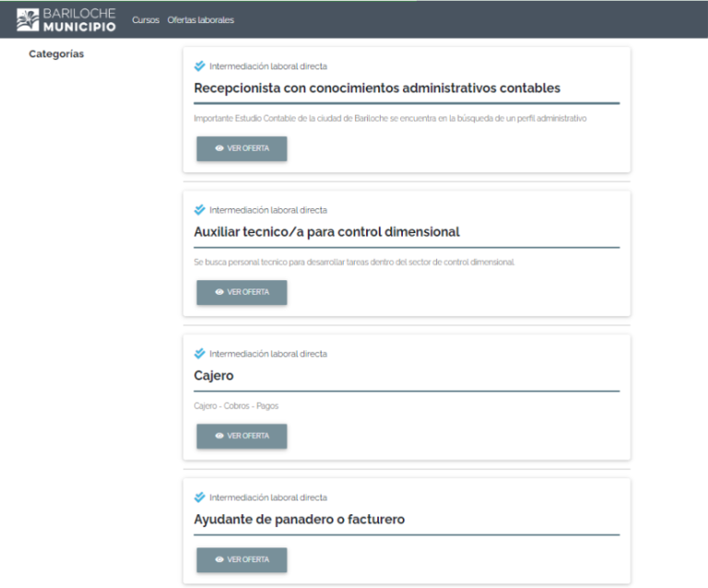Click the Bariloche Municipio logo

[x=66, y=19]
